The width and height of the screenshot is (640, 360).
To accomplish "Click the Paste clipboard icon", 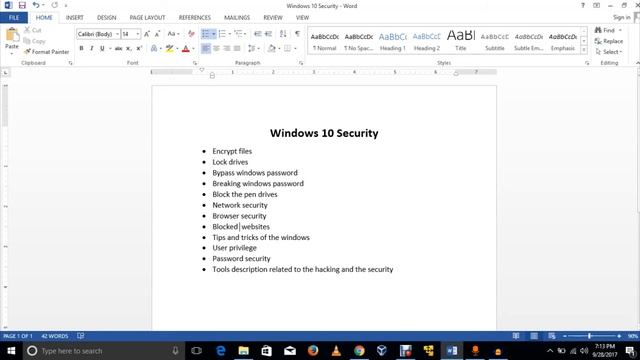I will click(12, 35).
